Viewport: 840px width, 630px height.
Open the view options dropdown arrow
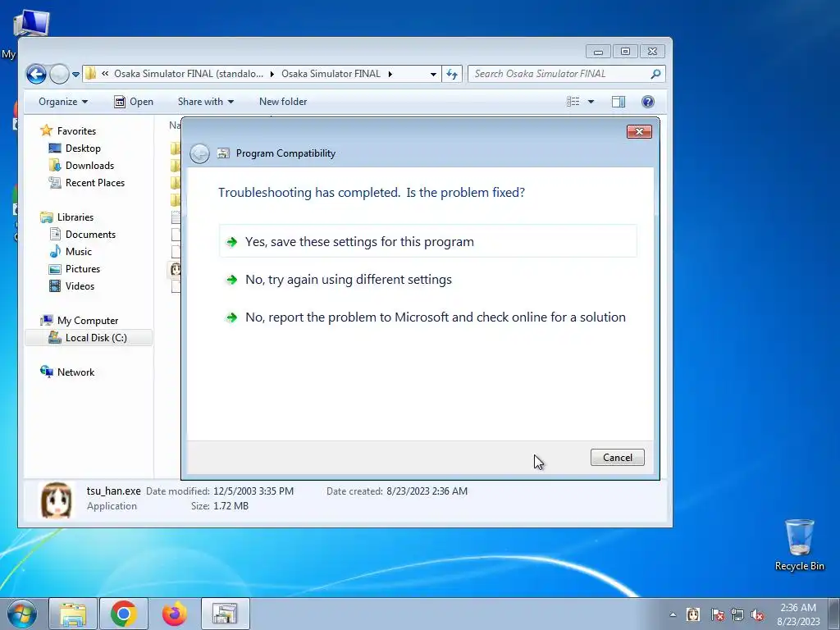click(x=591, y=102)
